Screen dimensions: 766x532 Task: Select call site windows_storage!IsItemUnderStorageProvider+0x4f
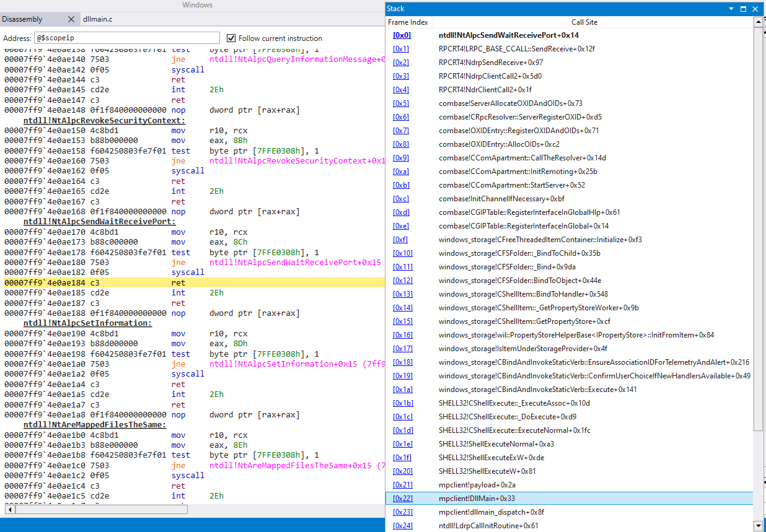coord(523,349)
